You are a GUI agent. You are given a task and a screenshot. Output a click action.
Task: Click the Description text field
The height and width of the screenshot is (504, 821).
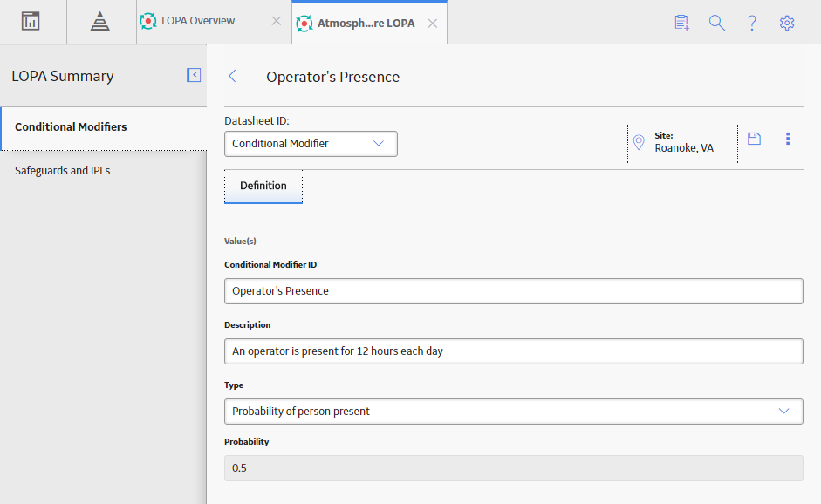point(514,351)
